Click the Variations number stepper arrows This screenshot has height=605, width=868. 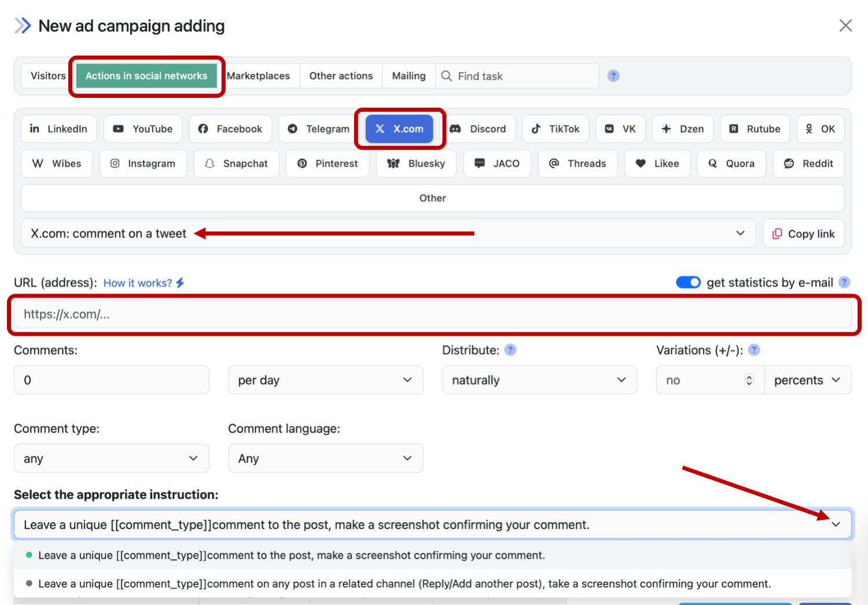pos(749,380)
